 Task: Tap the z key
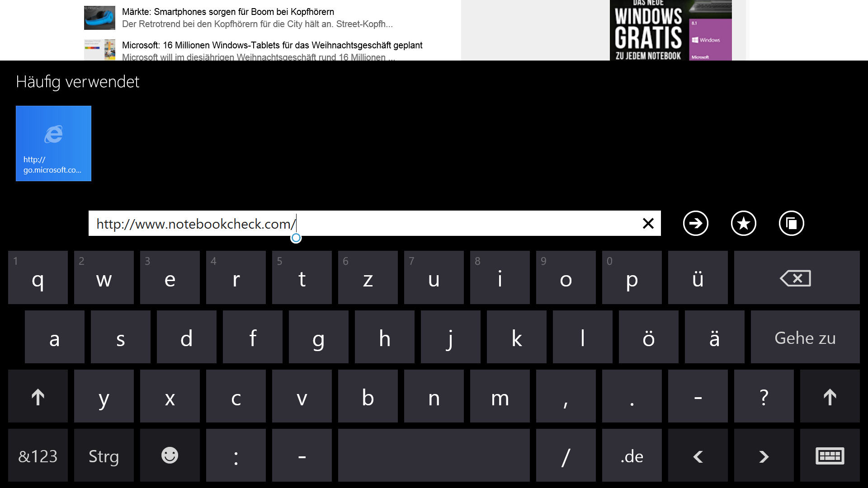pyautogui.click(x=368, y=277)
